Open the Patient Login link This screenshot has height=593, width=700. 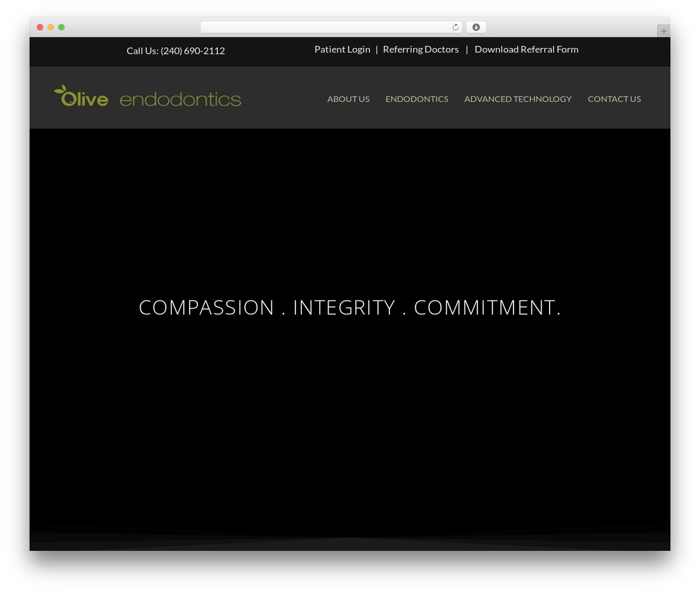point(342,49)
